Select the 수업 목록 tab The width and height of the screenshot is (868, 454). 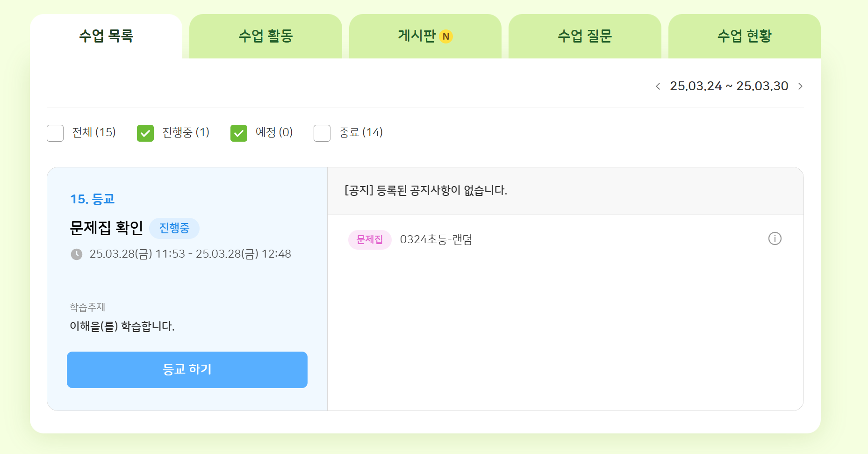pos(106,36)
